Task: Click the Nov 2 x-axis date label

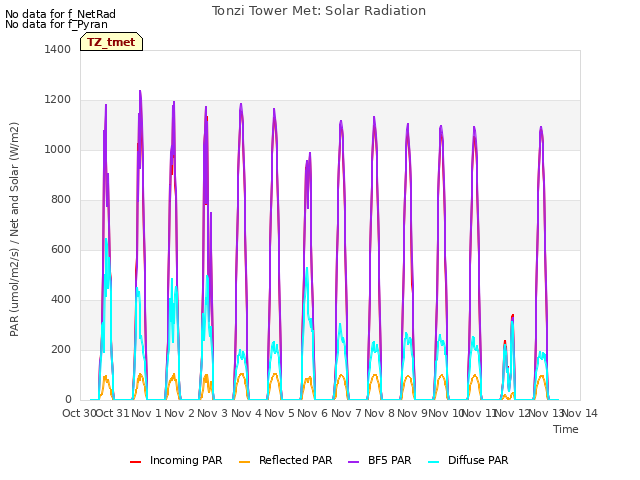Action: point(180,413)
